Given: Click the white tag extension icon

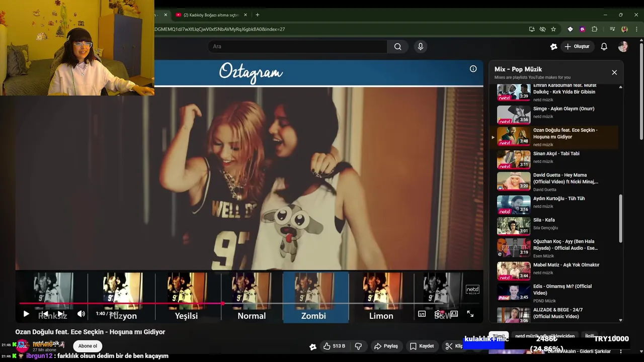Looking at the screenshot, I should click(x=570, y=29).
